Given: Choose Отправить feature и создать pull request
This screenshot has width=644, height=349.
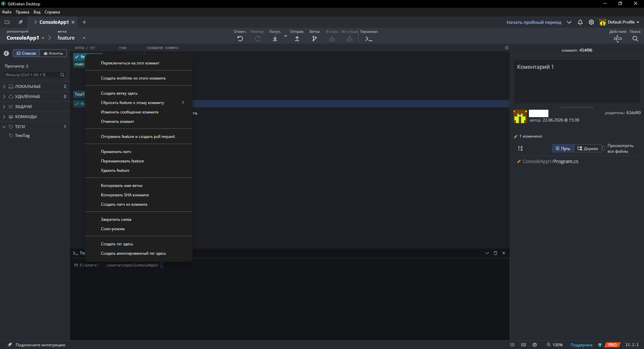Looking at the screenshot, I should coord(139,137).
